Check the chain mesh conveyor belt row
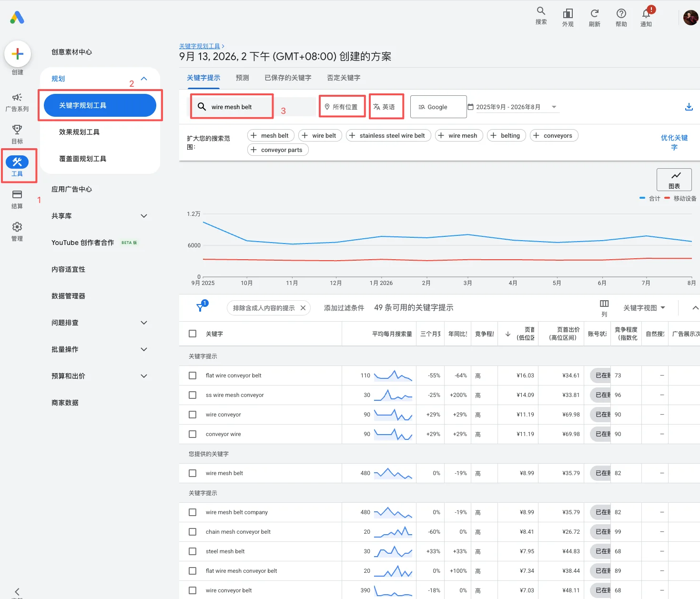The height and width of the screenshot is (599, 700). [x=193, y=532]
